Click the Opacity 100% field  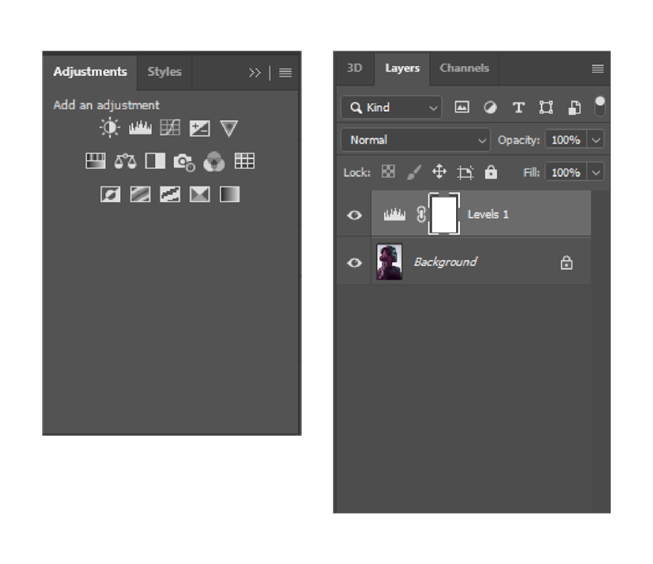click(566, 140)
